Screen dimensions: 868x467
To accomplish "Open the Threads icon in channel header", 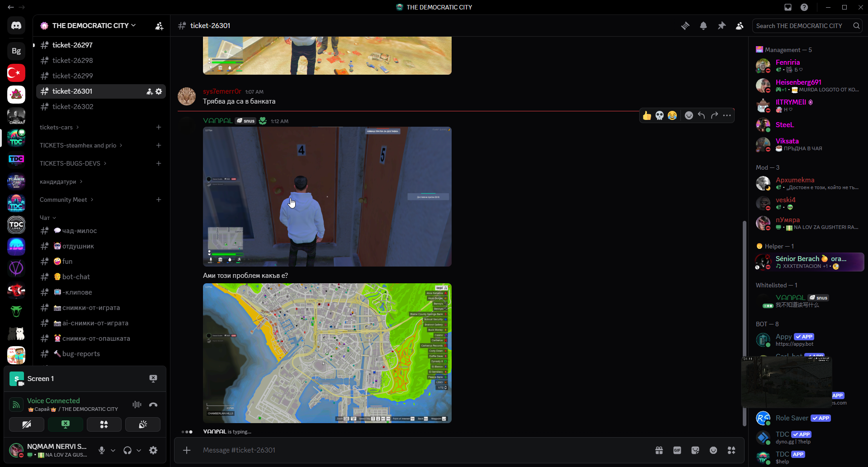I will [685, 26].
